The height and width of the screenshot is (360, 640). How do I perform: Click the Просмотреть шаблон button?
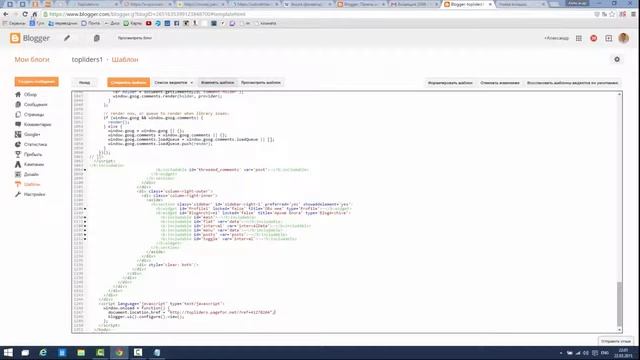pos(261,82)
